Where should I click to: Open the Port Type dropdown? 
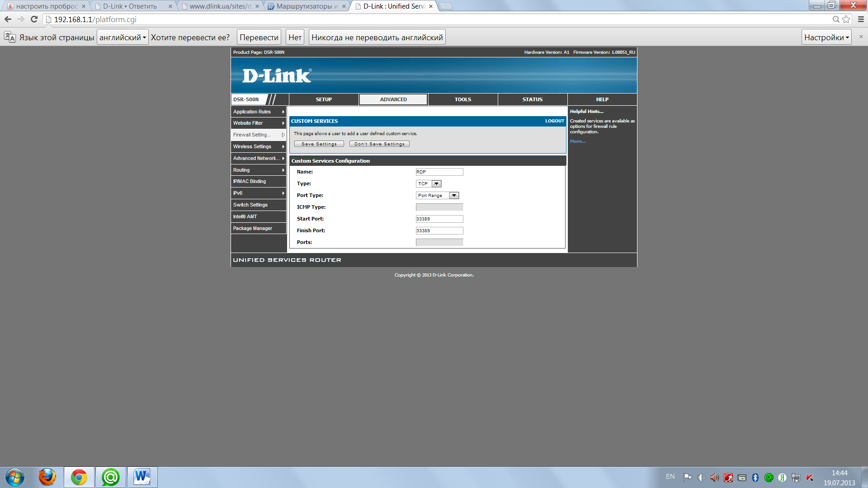pos(437,196)
